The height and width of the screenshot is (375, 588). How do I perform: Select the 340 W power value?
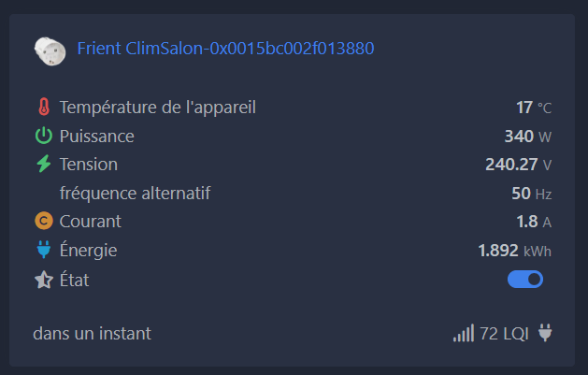[x=527, y=137]
